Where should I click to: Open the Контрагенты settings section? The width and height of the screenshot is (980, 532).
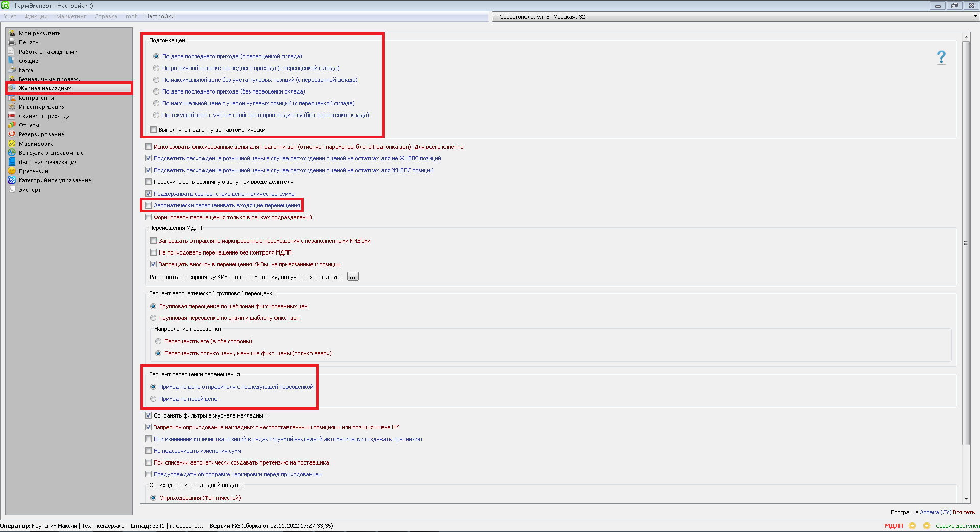tap(36, 98)
